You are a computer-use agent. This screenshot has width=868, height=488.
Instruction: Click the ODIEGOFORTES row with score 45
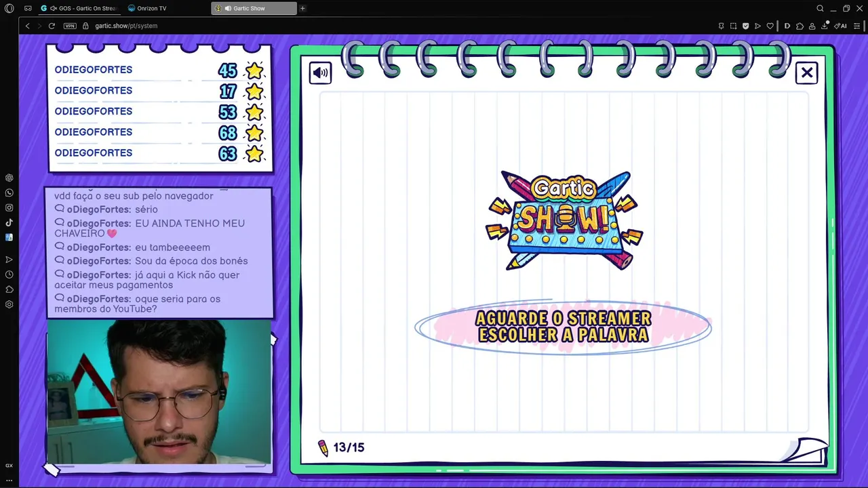coord(159,70)
